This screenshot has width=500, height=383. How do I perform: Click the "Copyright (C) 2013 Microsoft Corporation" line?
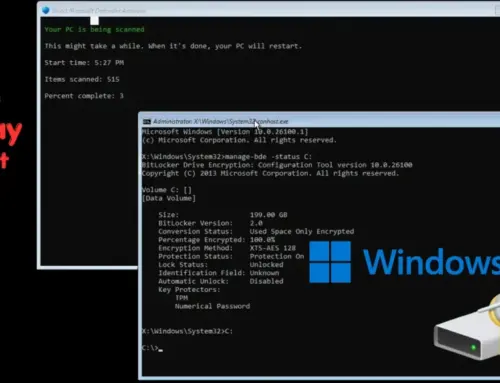point(270,173)
